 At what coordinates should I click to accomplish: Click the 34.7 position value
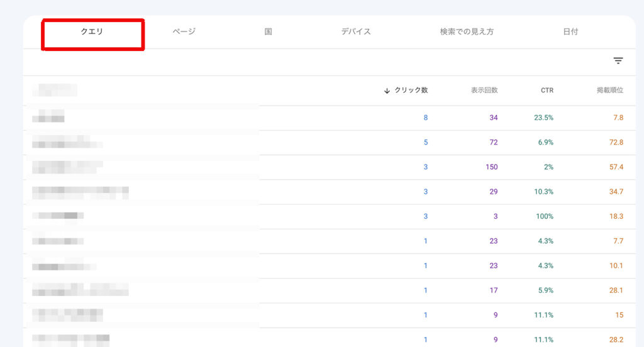(x=616, y=191)
